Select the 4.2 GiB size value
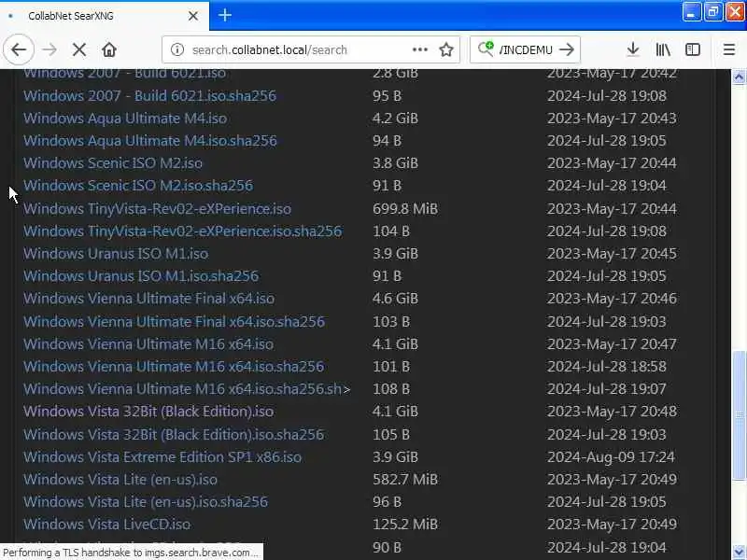This screenshot has height=560, width=747. point(395,119)
